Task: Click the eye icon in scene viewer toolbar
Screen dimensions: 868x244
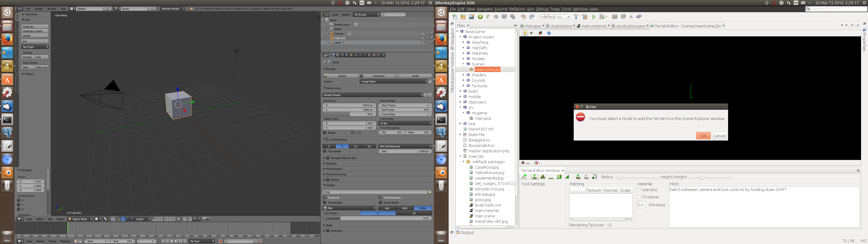Action: (531, 33)
